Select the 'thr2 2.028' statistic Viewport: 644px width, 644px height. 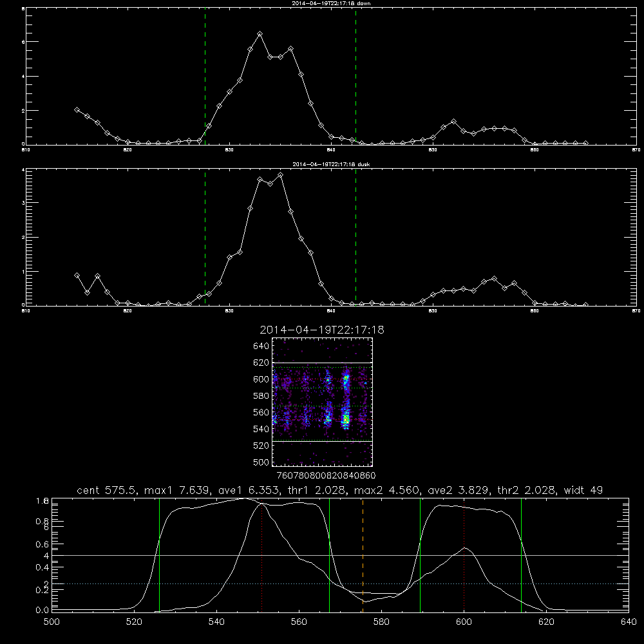point(525,490)
